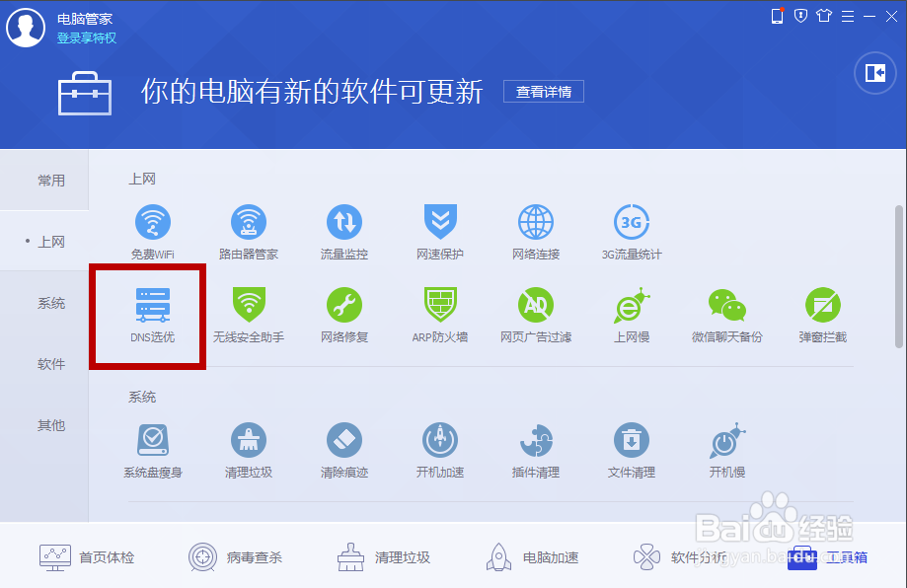Open the 免费WiFi tool

click(x=153, y=231)
